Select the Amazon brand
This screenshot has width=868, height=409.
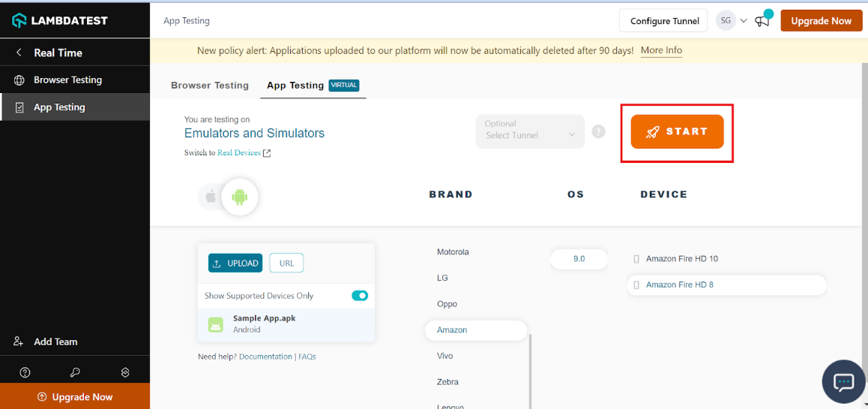click(476, 329)
